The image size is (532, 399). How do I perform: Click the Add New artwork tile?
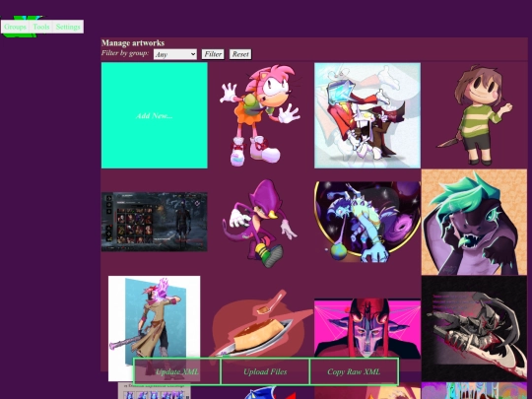pos(155,115)
